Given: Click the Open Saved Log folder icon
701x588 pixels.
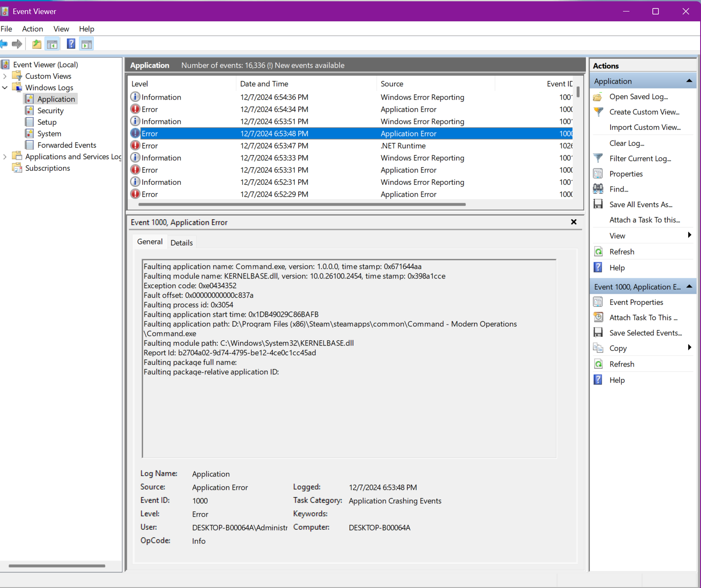Looking at the screenshot, I should point(598,97).
